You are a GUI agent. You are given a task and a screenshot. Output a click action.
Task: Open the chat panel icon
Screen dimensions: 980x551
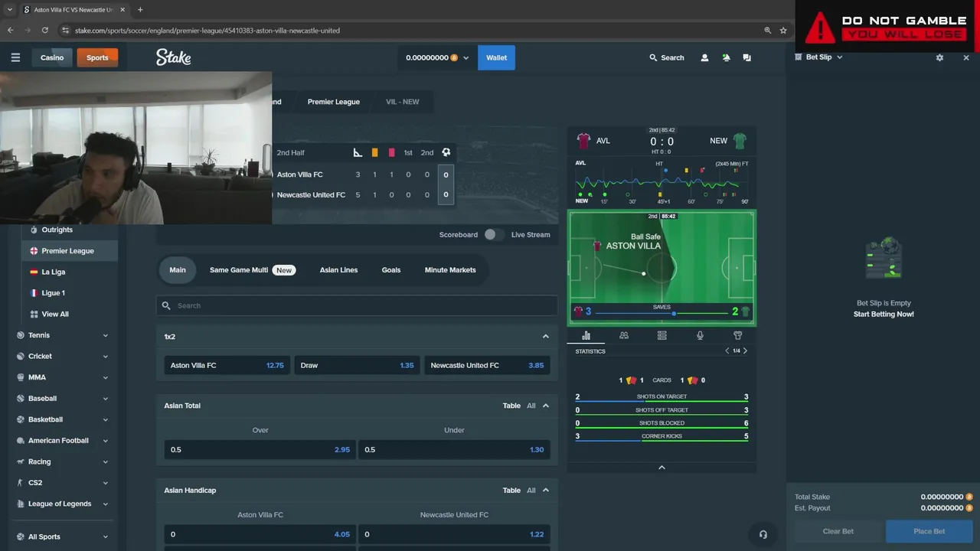point(746,57)
